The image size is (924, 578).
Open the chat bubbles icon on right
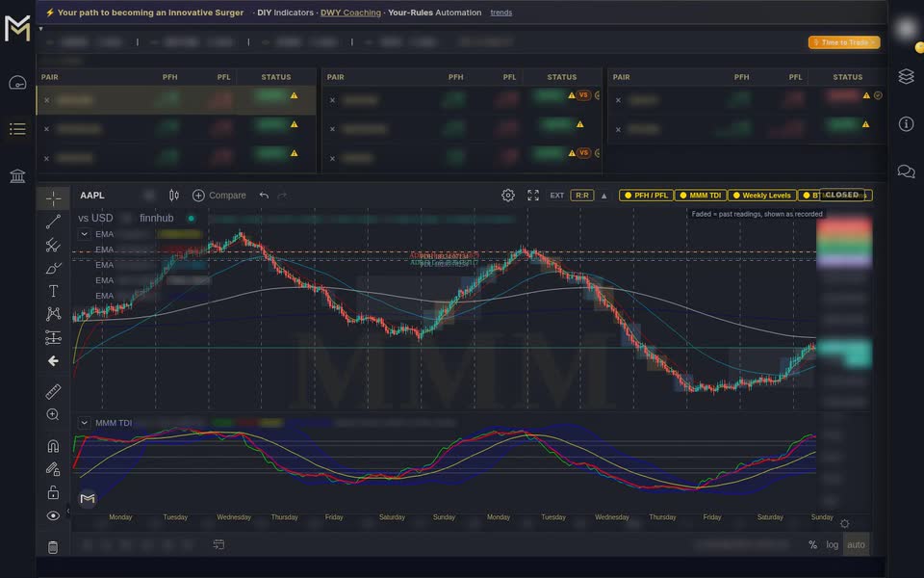(907, 171)
